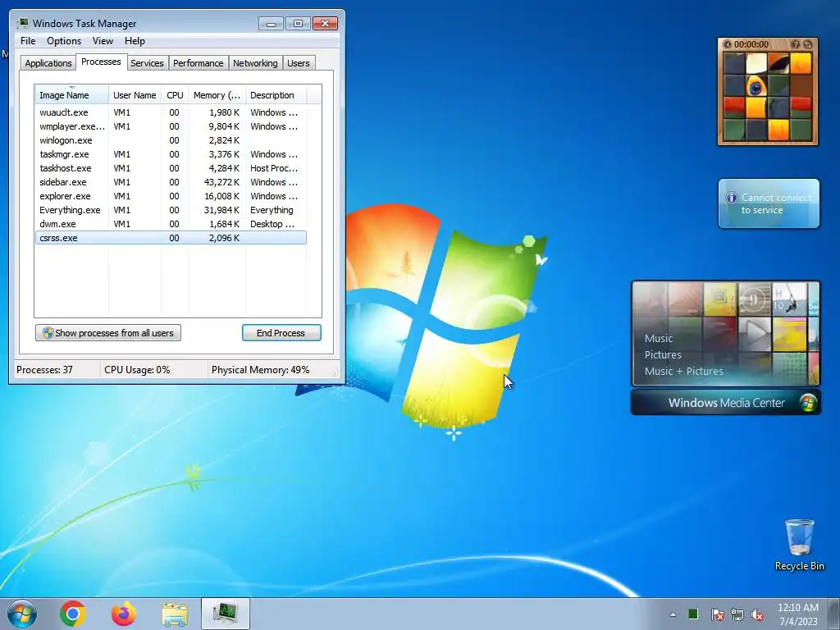Switch to the Performance tab
This screenshot has width=840, height=630.
coord(199,63)
